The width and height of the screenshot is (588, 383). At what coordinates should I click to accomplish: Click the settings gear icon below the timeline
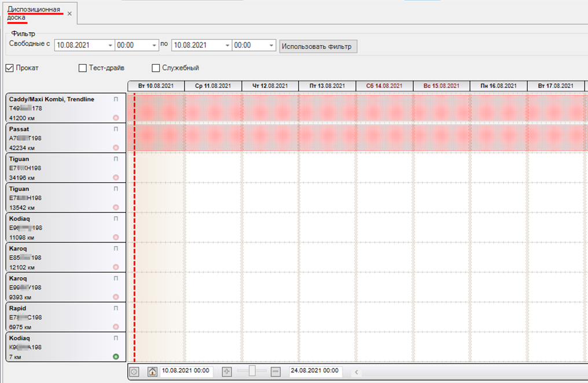pyautogui.click(x=134, y=372)
